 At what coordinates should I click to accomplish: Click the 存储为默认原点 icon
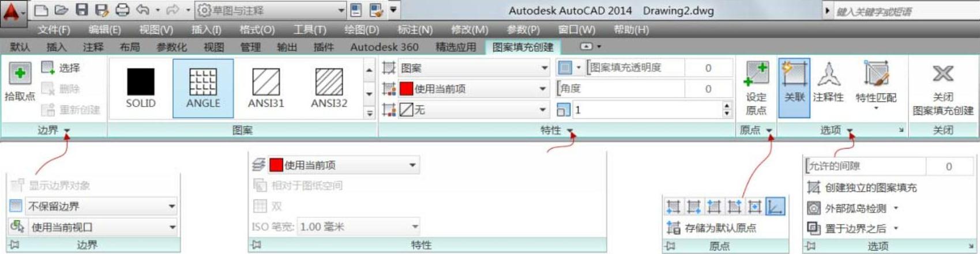click(x=673, y=228)
